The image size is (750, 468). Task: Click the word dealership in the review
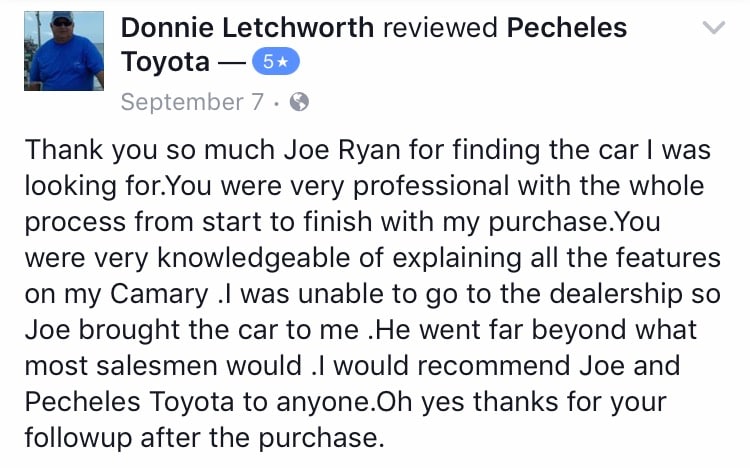pyautogui.click(x=616, y=294)
